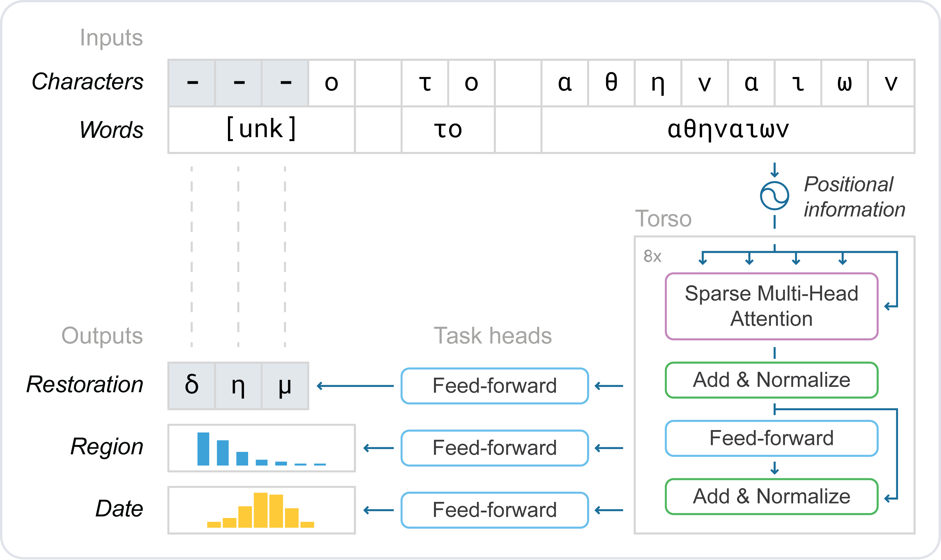Click the δ cell in Restoration output
941x560 pixels.
191,386
